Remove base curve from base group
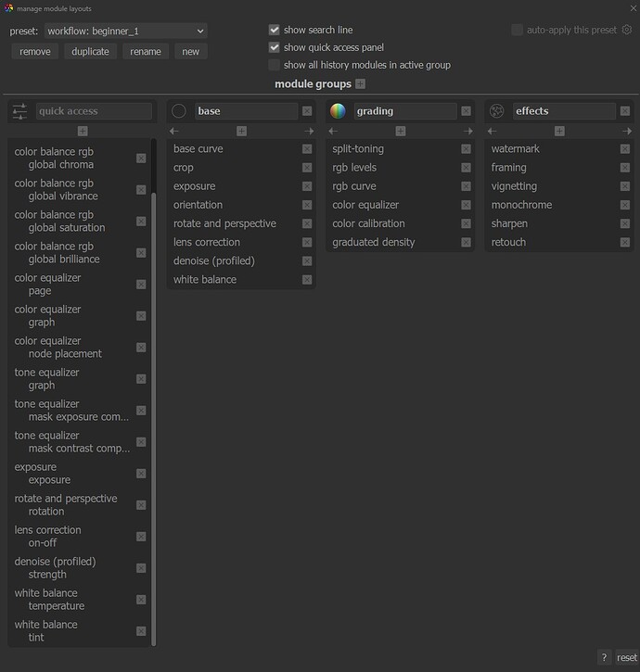 [x=307, y=148]
